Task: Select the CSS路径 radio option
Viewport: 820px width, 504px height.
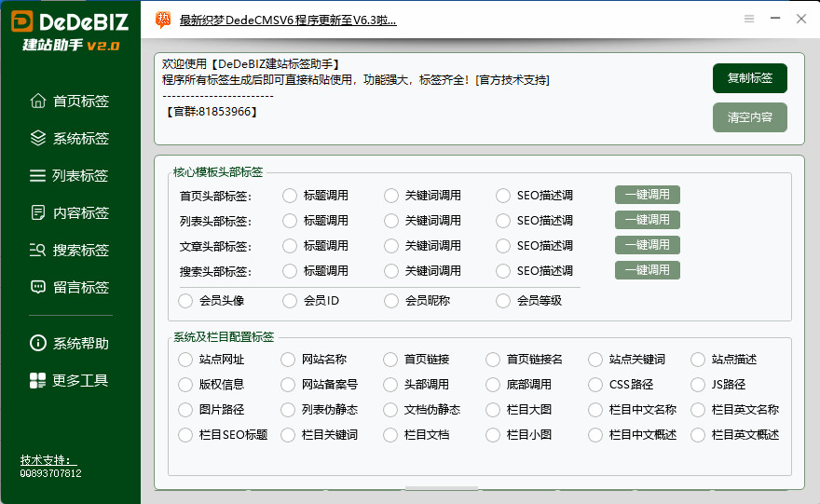Action: 595,385
